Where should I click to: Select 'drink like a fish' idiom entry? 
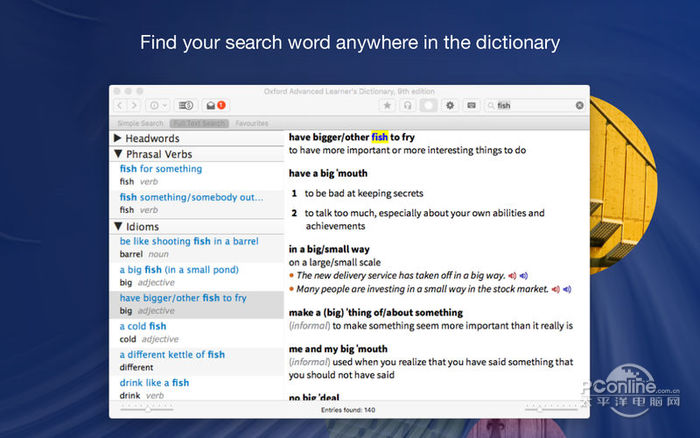tap(154, 382)
